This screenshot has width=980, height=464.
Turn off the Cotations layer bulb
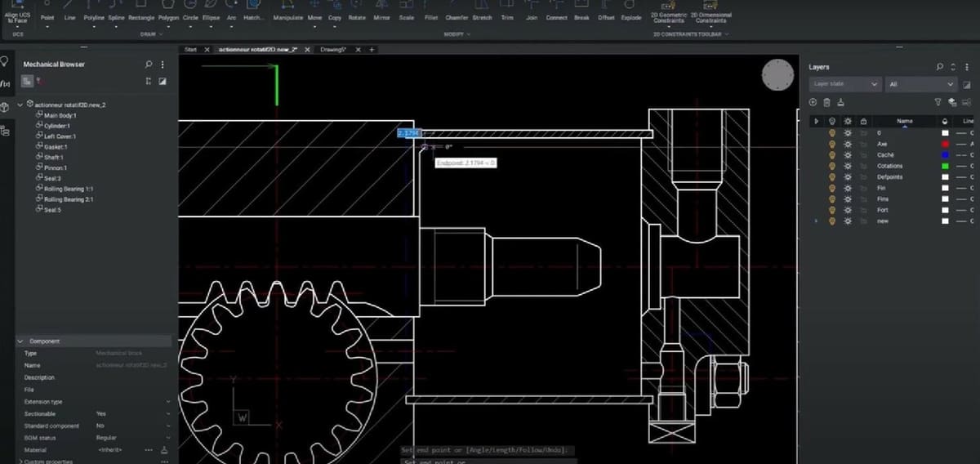click(832, 165)
